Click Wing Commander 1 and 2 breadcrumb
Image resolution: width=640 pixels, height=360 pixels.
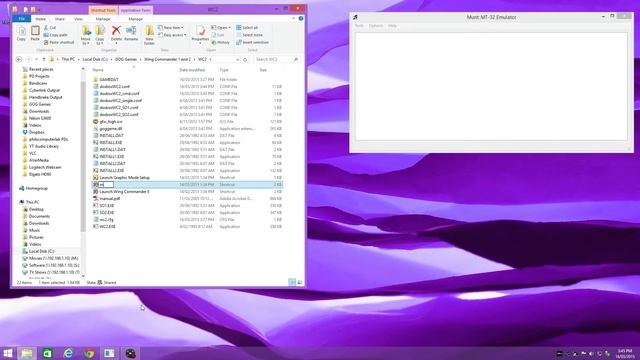click(167, 59)
